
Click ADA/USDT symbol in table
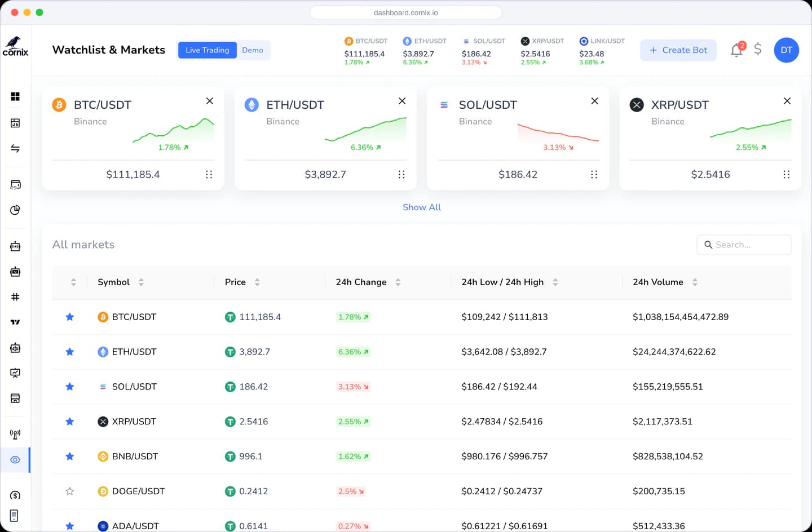click(135, 526)
